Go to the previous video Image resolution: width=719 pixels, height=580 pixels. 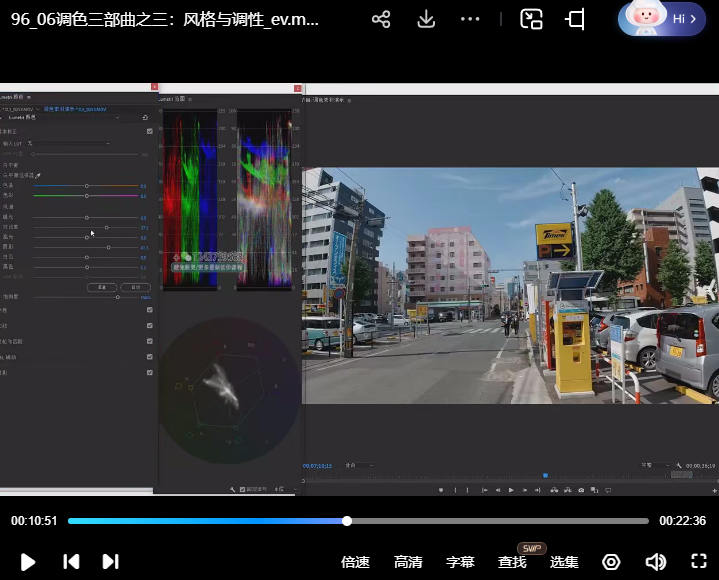point(71,562)
